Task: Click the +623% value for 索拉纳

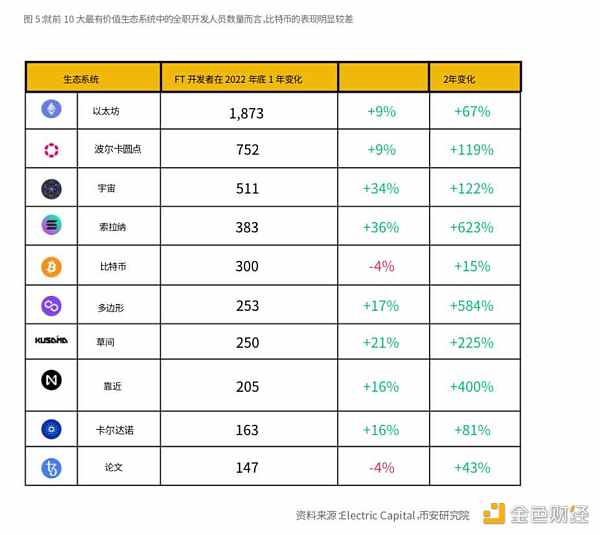Action: [x=472, y=228]
